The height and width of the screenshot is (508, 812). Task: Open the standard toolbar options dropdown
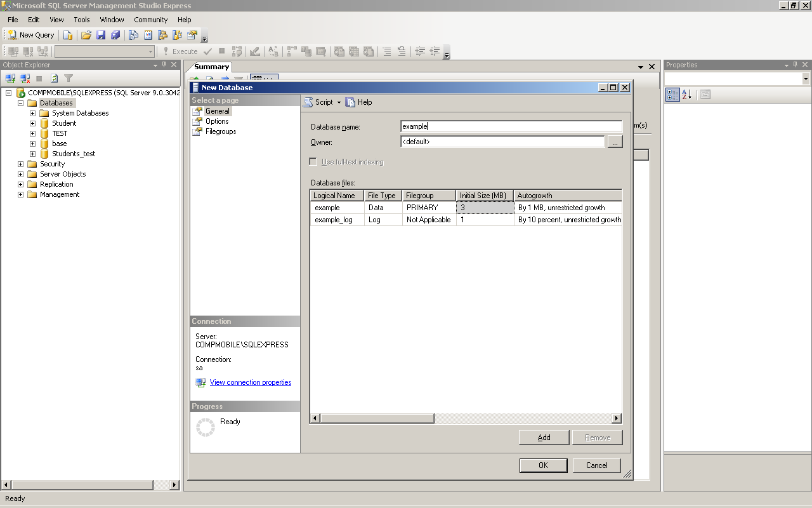(204, 38)
